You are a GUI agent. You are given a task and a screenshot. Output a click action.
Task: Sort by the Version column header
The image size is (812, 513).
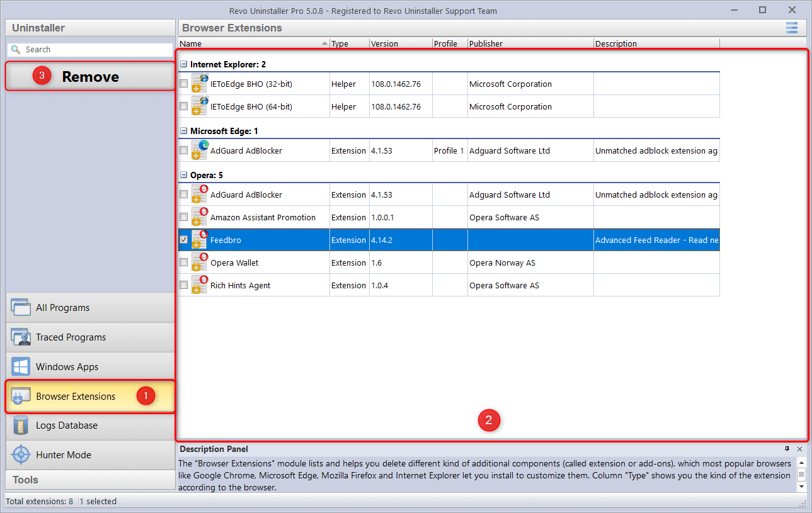401,43
